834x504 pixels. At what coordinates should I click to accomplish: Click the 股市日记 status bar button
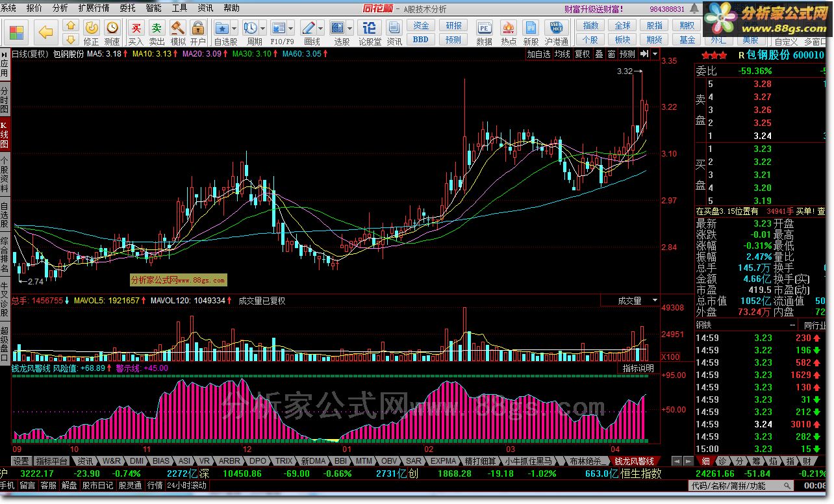coord(98,485)
